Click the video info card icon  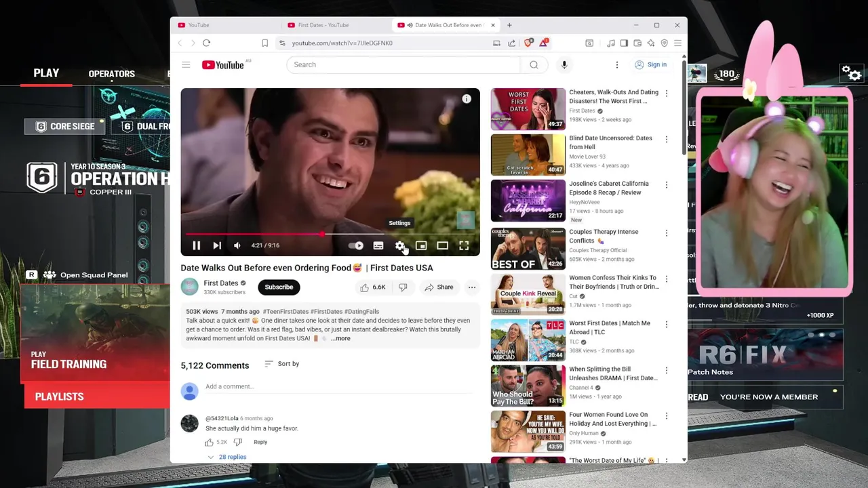pos(467,99)
